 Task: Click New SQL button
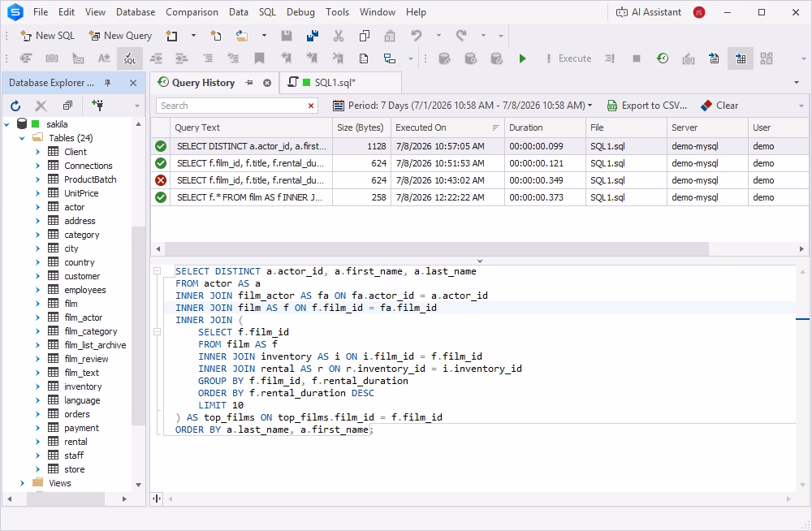tap(48, 36)
